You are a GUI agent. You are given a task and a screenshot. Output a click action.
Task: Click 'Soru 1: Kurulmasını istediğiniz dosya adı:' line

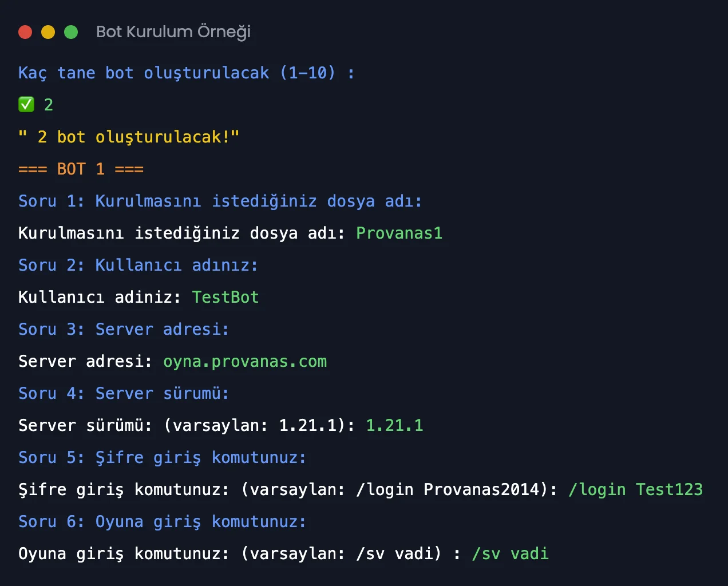click(220, 201)
